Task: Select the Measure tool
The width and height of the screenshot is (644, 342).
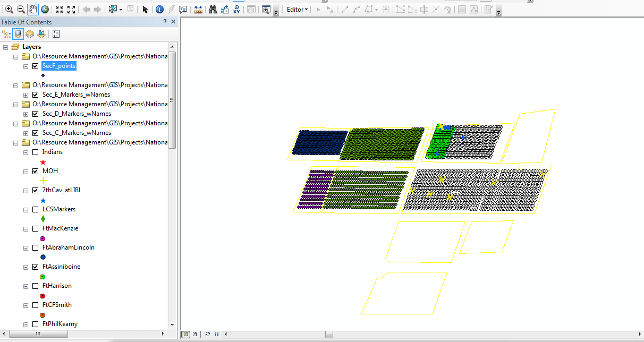Action: click(x=198, y=8)
